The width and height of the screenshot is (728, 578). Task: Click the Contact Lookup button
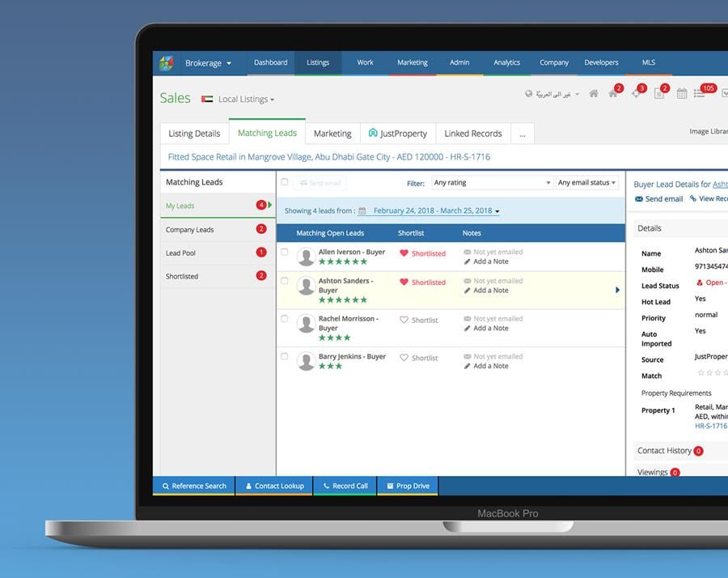[274, 486]
